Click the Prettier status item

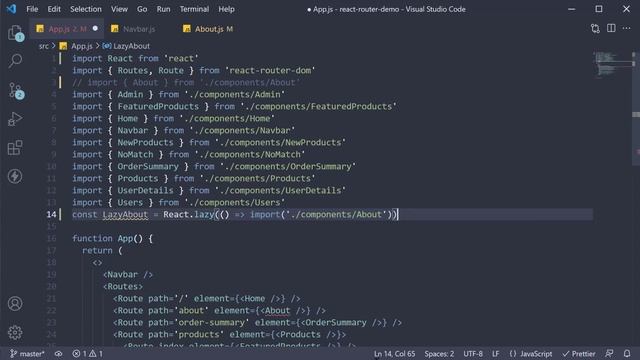click(579, 353)
